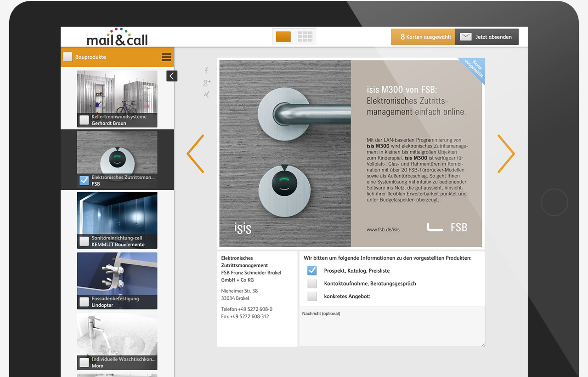Click the mail&call logo

pyautogui.click(x=118, y=37)
